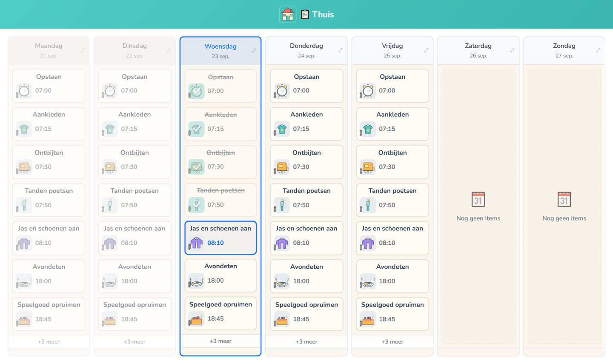Show 3 more items on Woensdag
Image resolution: width=613 pixels, height=364 pixels.
pyautogui.click(x=221, y=341)
